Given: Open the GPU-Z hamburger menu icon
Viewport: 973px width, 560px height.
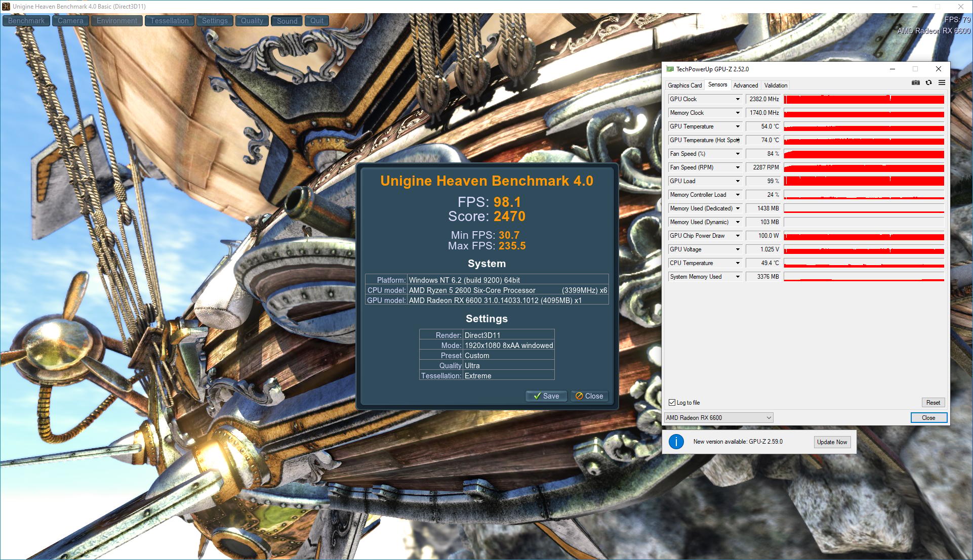Looking at the screenshot, I should click(x=942, y=82).
